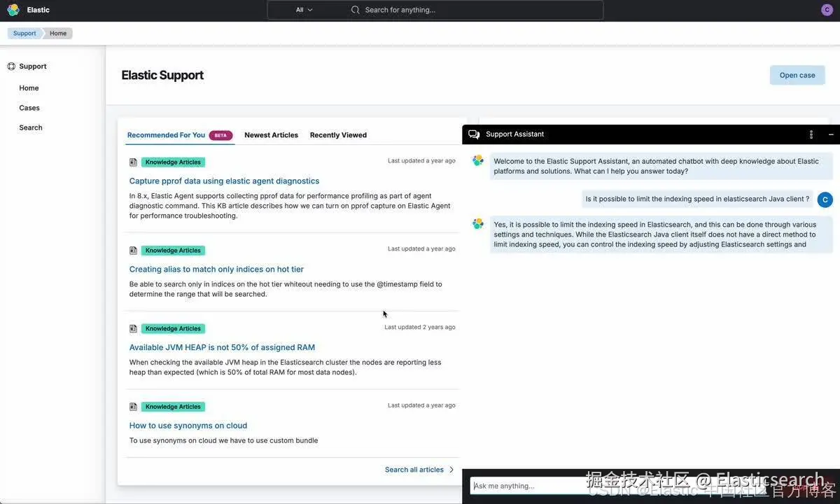The image size is (840, 504).
Task: Click the Support Assistant chat bubble icon
Action: tap(474, 134)
